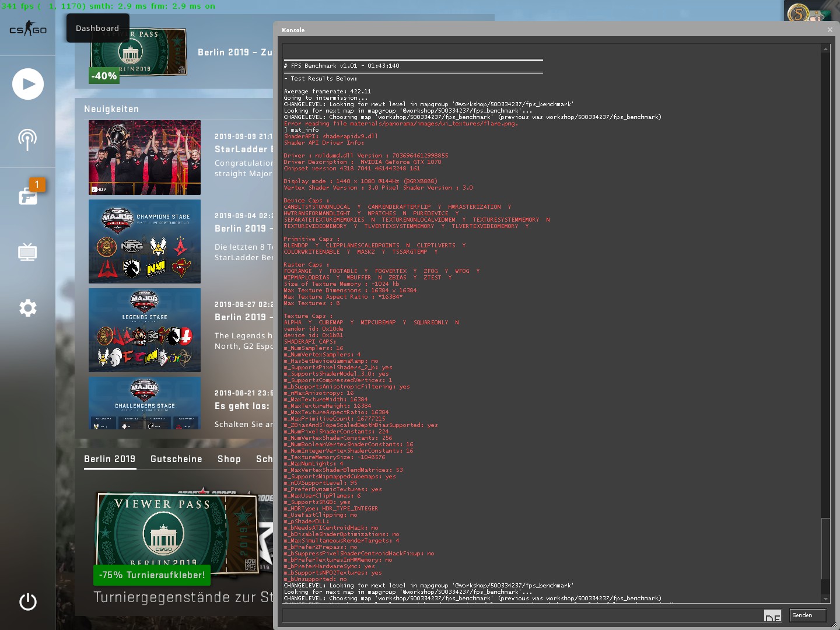840x630 pixels.
Task: Click 'Going to intermission...' console line
Action: (325, 98)
